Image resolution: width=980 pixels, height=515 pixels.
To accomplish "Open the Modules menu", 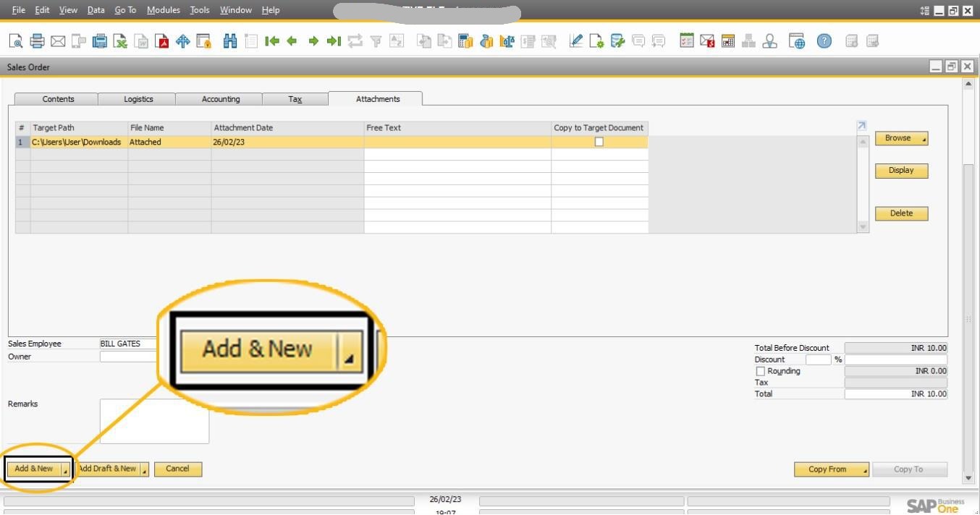I will click(164, 9).
